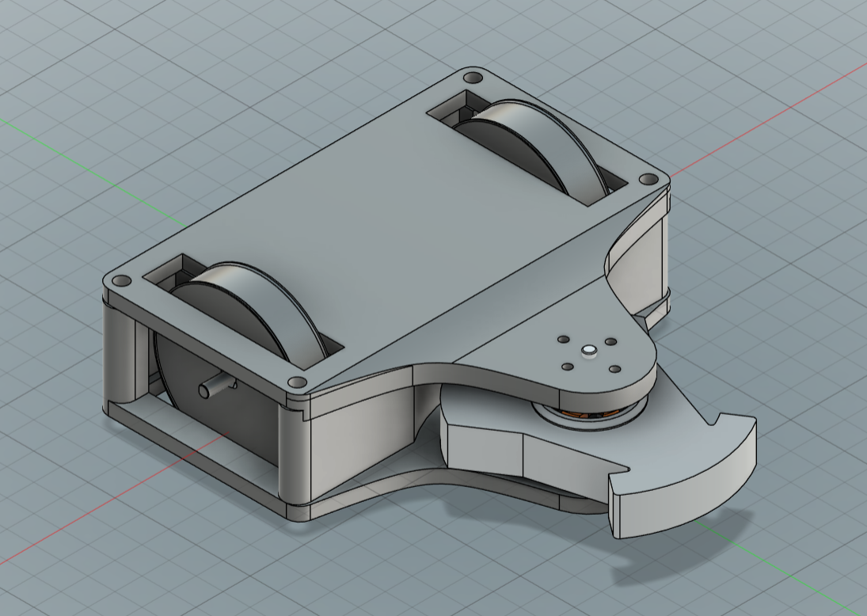Screen dimensions: 867x616
Task: Click the upper-left screw hole around the center screw
Action: coord(563,340)
